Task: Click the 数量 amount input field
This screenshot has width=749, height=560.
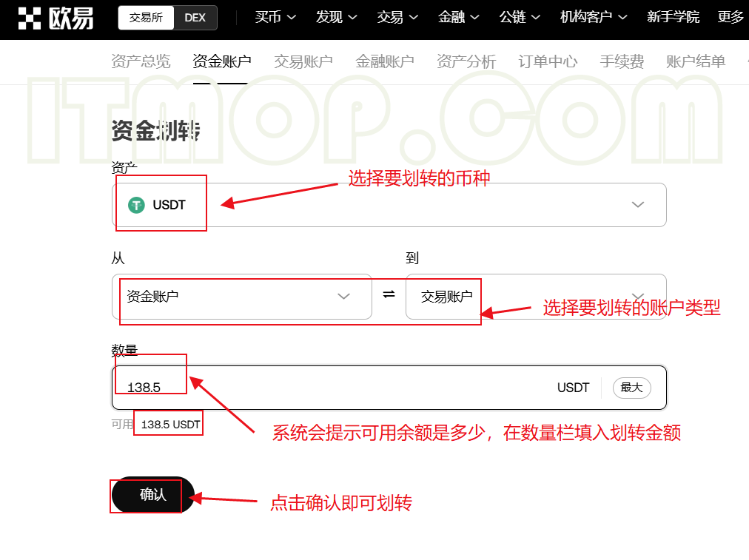Action: (340, 388)
